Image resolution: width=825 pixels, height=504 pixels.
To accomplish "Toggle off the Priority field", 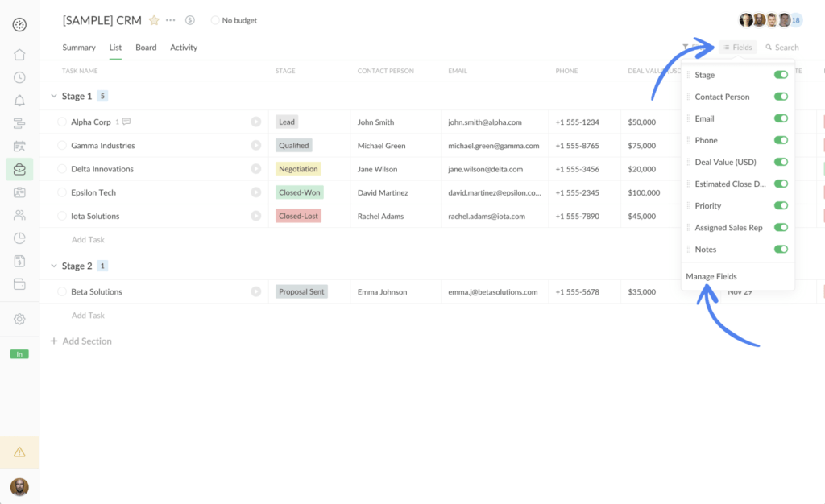I will point(781,205).
